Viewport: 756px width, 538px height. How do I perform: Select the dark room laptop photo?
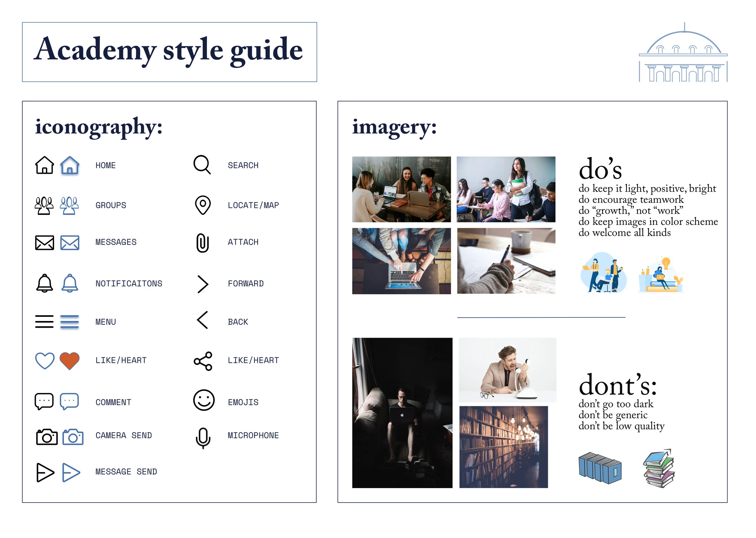click(x=402, y=412)
